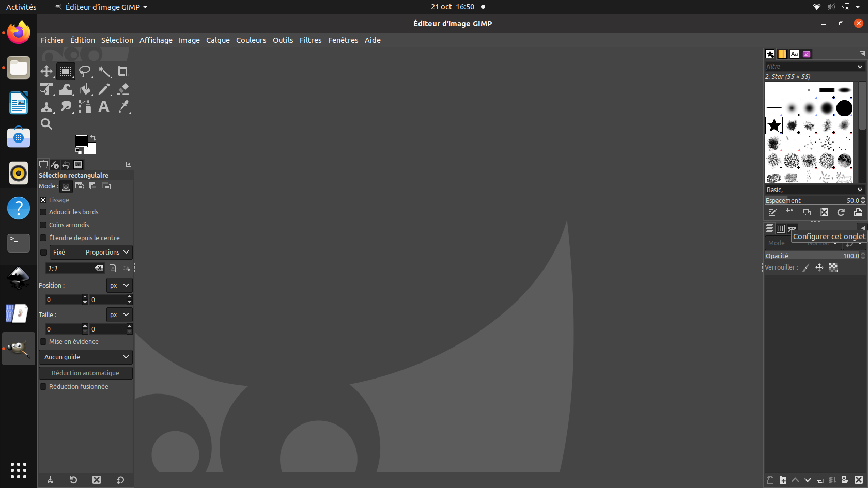Select the Star brush thumbnail
This screenshot has height=488, width=868.
coord(774,125)
